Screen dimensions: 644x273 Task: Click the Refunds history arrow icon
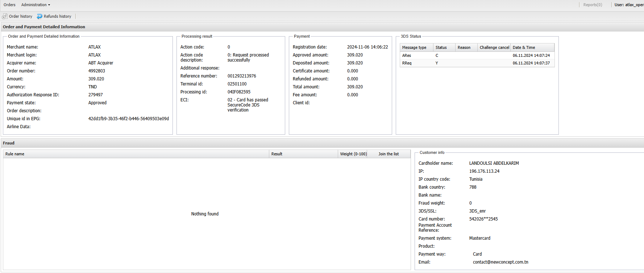pyautogui.click(x=40, y=16)
